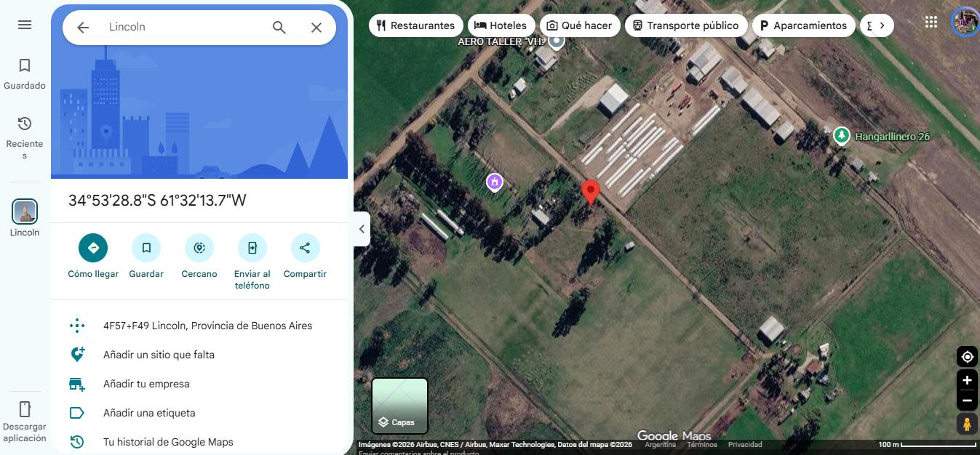
Task: Open the Google account avatar
Action: 965,22
